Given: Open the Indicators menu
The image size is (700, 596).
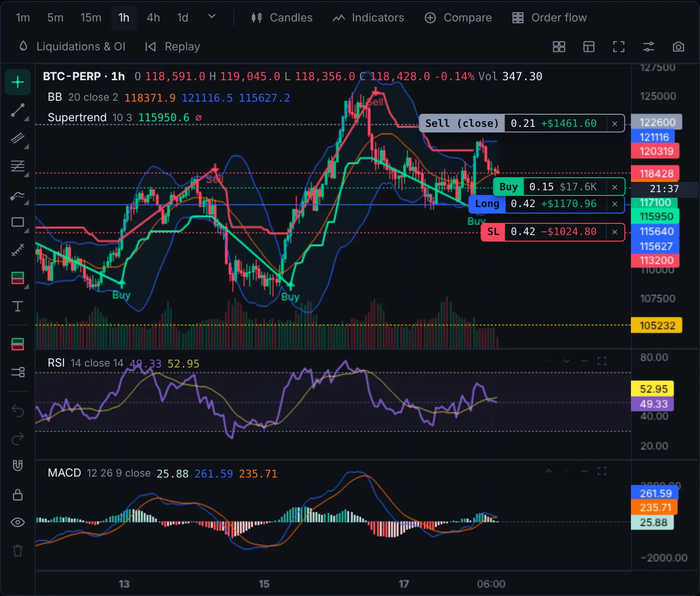Looking at the screenshot, I should coord(369,18).
